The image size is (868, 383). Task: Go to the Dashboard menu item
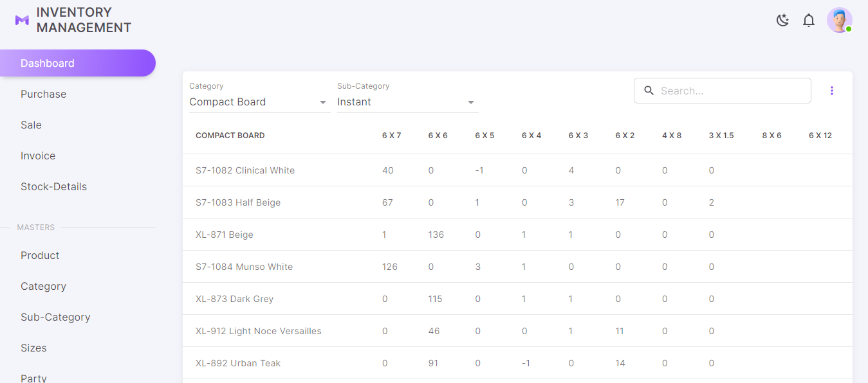coord(78,63)
